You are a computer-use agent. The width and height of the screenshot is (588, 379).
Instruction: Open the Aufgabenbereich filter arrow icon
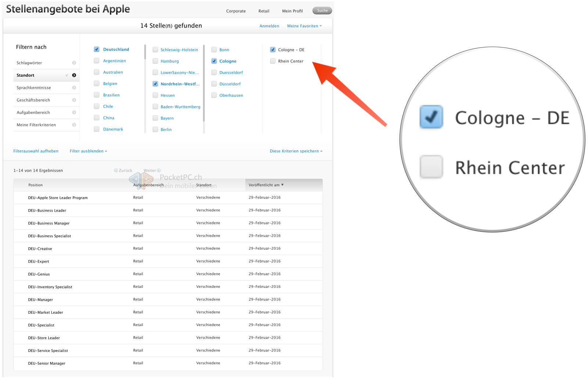(x=74, y=112)
